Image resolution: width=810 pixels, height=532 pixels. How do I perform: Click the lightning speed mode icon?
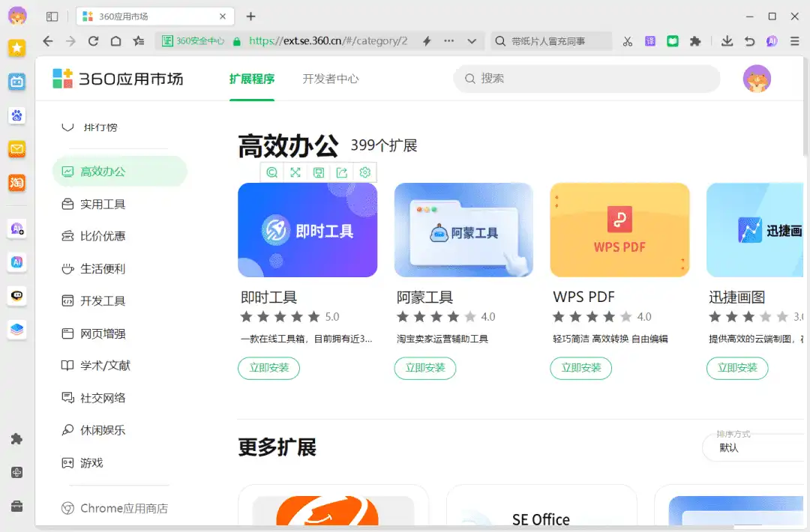pyautogui.click(x=427, y=41)
